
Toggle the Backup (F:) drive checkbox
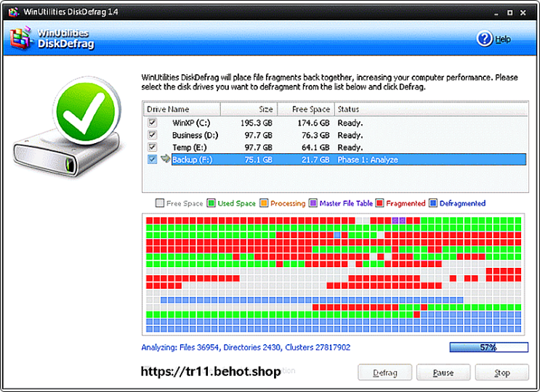point(152,160)
